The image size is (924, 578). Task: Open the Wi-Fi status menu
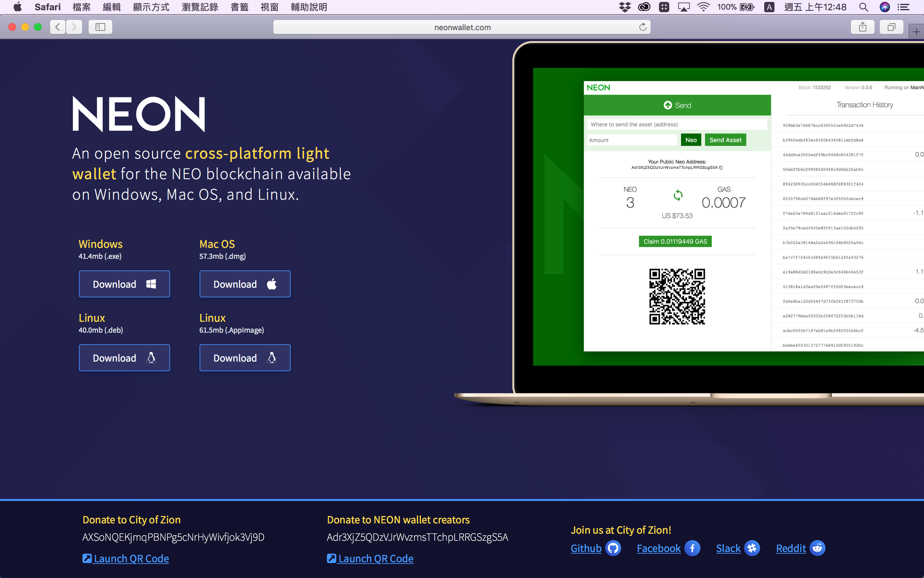click(x=703, y=7)
